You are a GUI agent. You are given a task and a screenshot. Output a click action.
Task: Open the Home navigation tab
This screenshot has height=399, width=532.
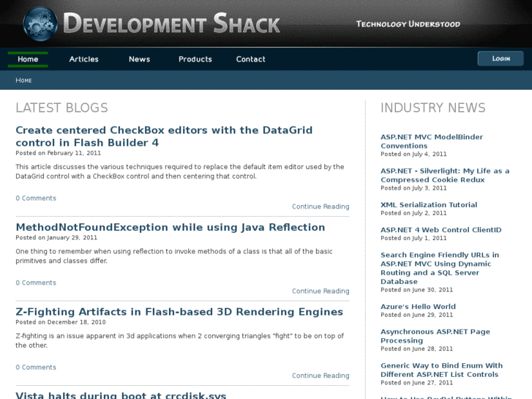click(28, 59)
